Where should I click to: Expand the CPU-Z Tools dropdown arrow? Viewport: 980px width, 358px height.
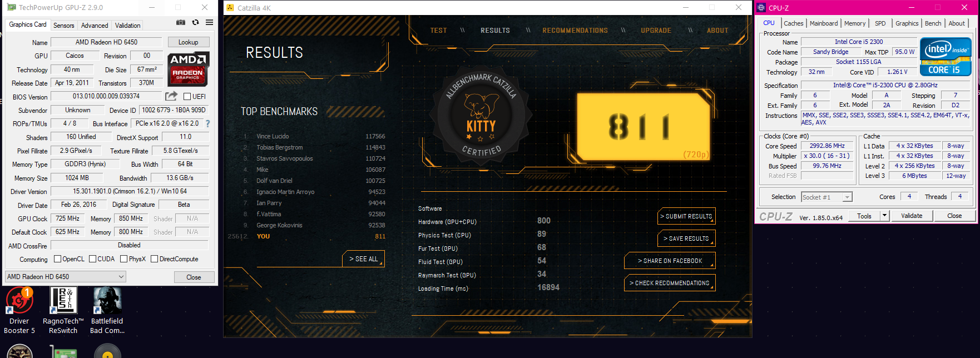click(x=884, y=216)
